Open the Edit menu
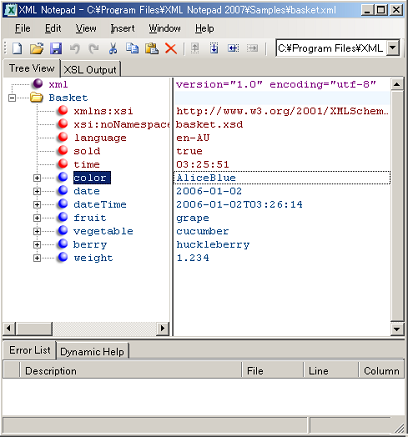Screen dimensions: 408x437 click(x=53, y=29)
